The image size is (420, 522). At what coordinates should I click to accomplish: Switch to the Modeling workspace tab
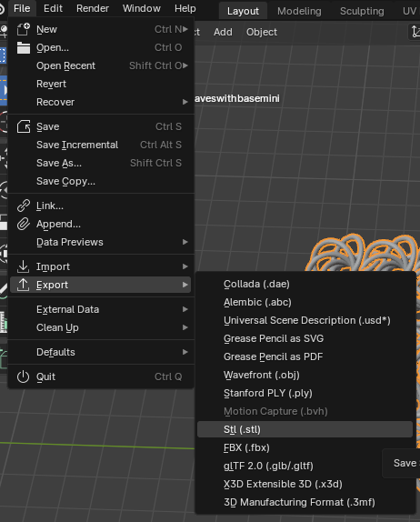(299, 11)
